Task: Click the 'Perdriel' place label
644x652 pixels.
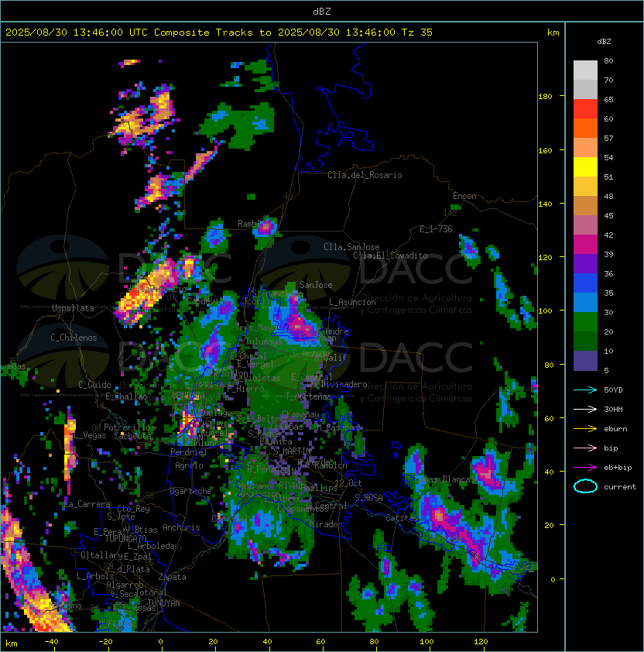Action: click(x=188, y=451)
